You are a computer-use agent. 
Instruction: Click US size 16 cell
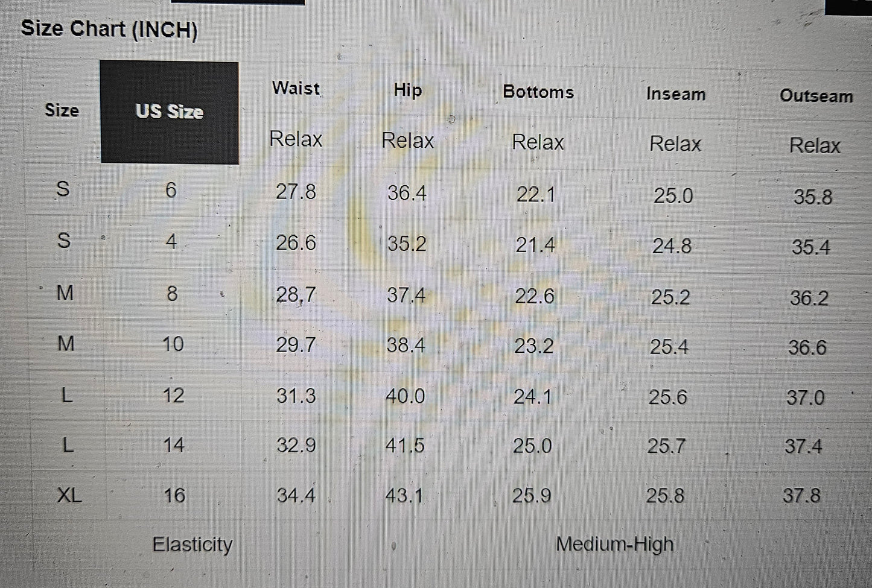coord(174,495)
